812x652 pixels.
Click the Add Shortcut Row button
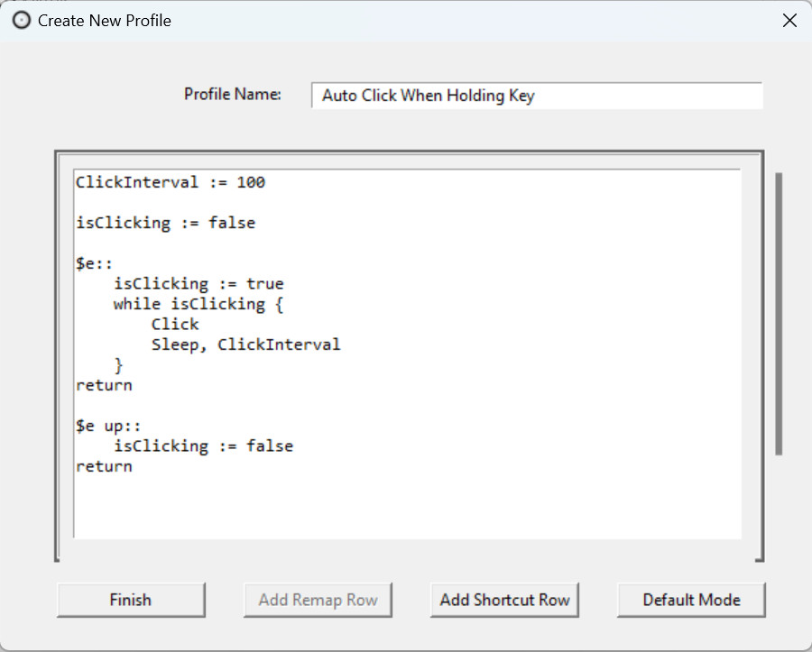[x=504, y=600]
